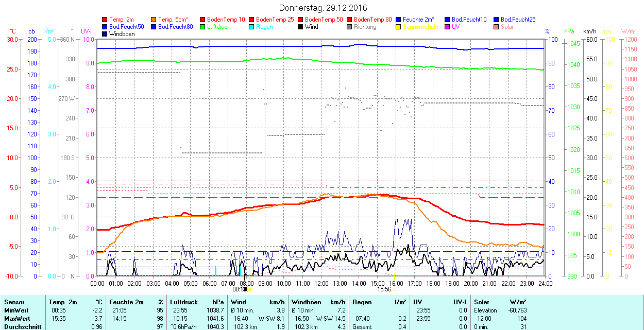Click the yellow Sonnenschein legend square

pyautogui.click(x=399, y=27)
